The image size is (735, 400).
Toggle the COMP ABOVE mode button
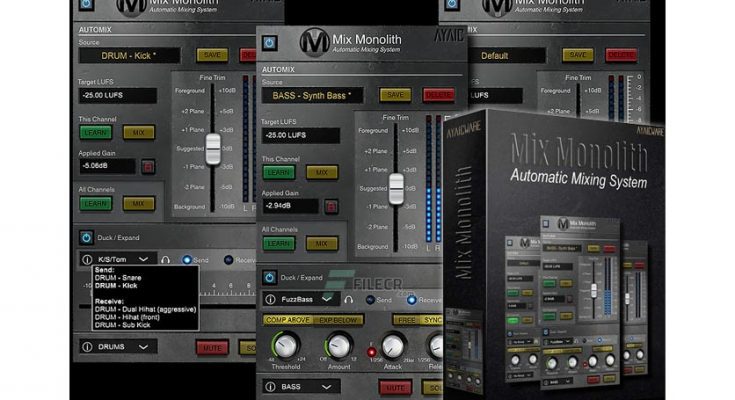point(287,320)
